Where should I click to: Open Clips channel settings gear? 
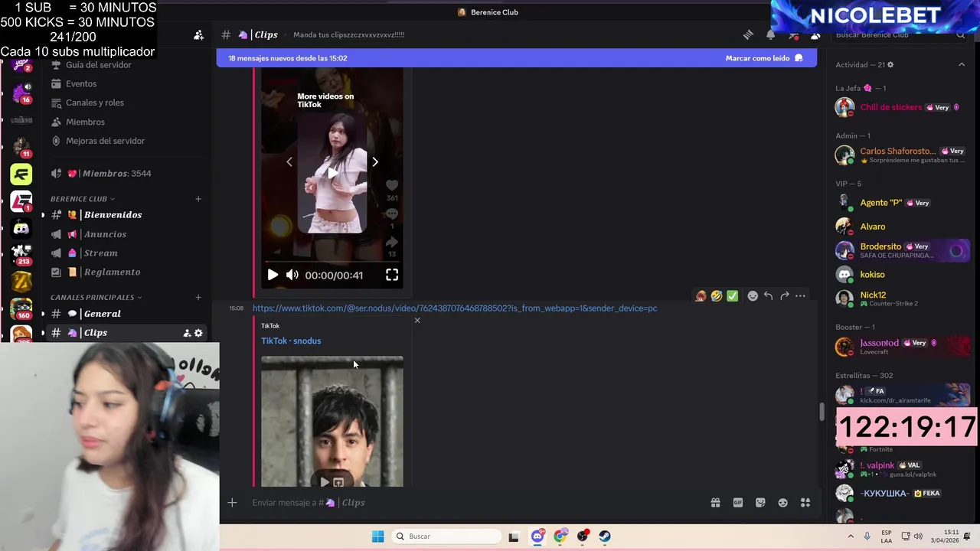[198, 333]
